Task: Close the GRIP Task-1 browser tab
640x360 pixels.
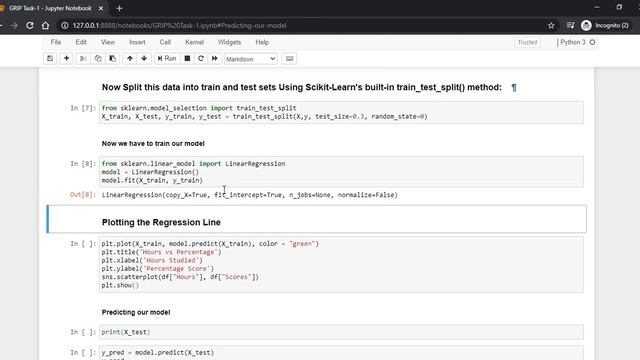Action: (101, 8)
